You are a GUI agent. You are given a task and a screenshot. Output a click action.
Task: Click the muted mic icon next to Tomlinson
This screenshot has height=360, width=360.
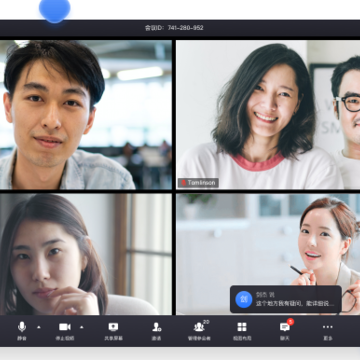(183, 183)
